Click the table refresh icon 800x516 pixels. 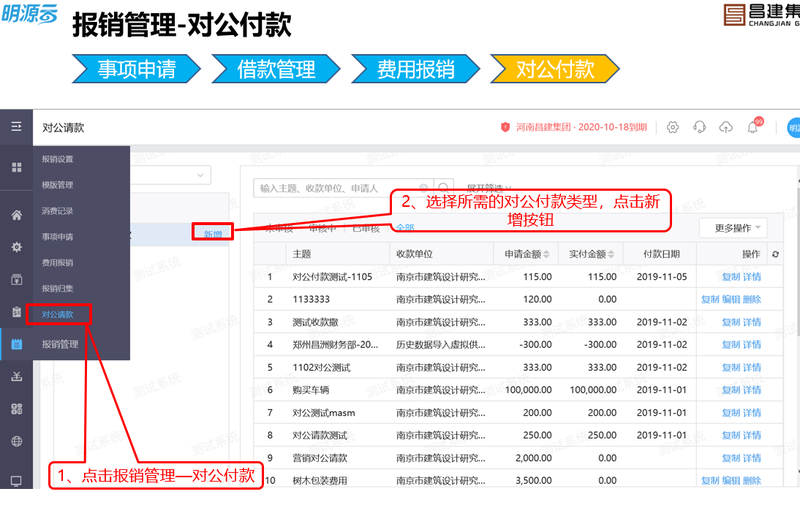tap(775, 254)
